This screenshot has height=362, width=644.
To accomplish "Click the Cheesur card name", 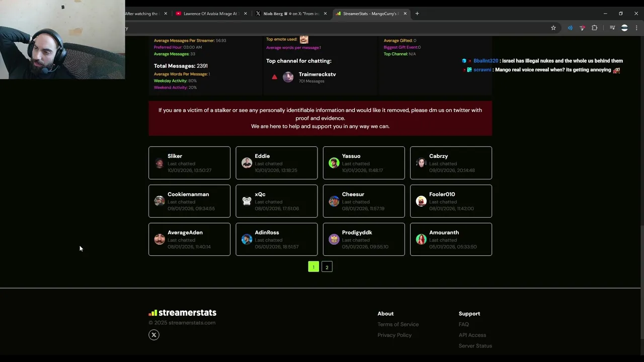I will 353,194.
